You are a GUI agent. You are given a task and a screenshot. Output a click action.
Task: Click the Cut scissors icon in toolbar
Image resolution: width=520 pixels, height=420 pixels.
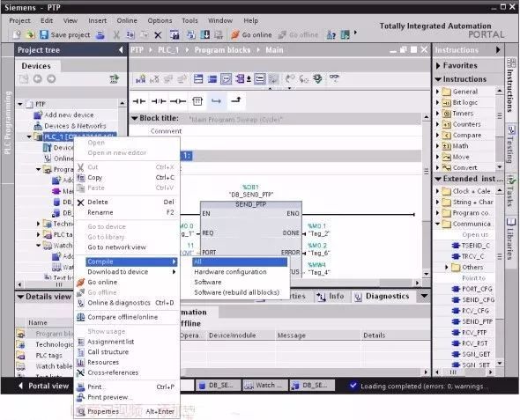click(x=116, y=34)
